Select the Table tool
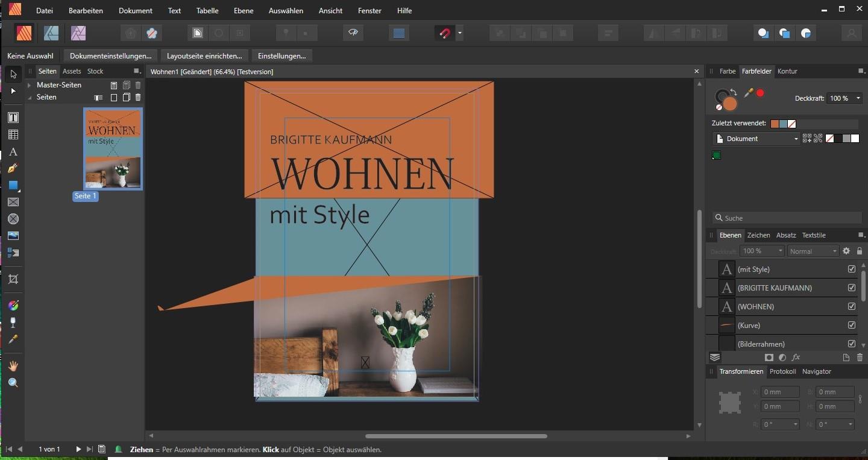868x460 pixels. coord(13,134)
